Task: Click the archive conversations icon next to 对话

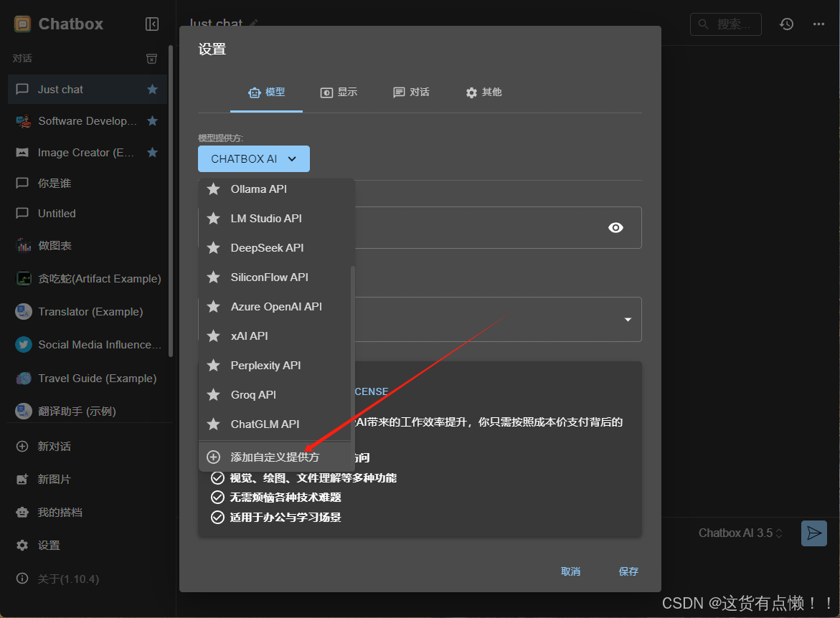Action: (x=152, y=58)
